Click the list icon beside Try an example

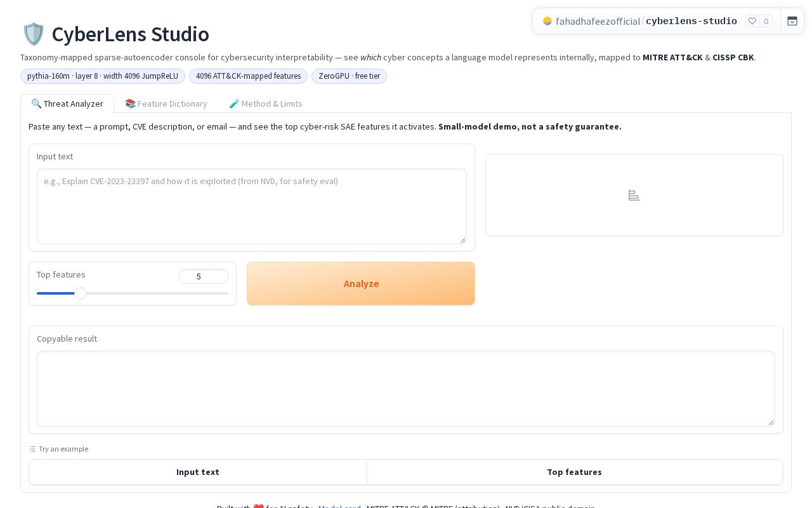32,449
